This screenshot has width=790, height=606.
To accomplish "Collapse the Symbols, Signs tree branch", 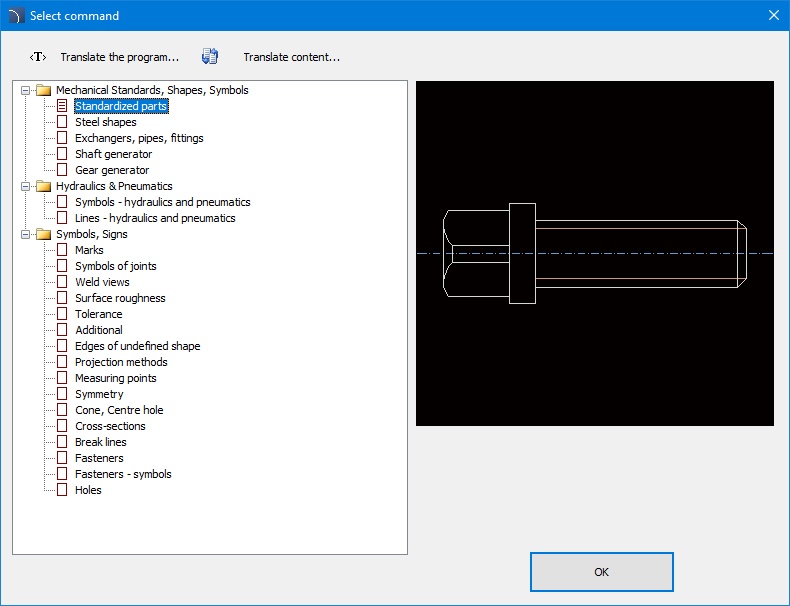I will tap(25, 234).
